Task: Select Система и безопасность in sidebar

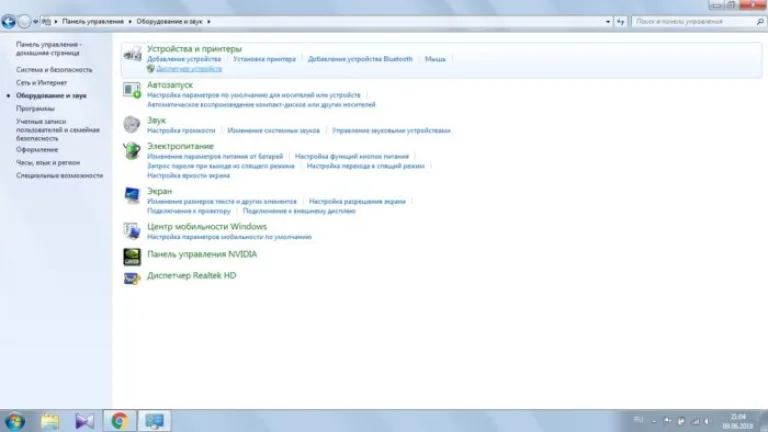Action: (54, 70)
